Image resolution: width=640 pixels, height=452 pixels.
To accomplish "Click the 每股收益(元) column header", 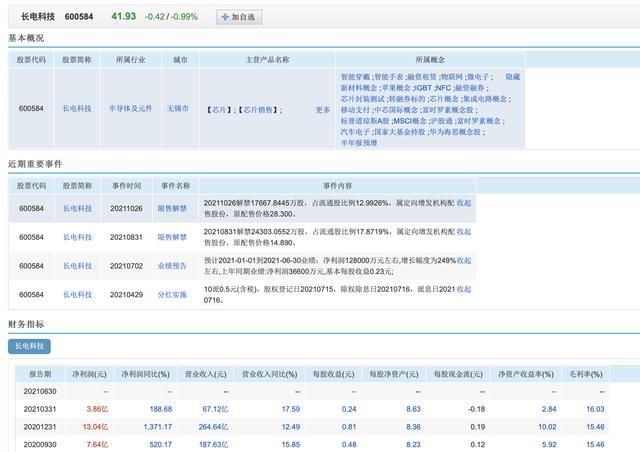I will tap(333, 374).
